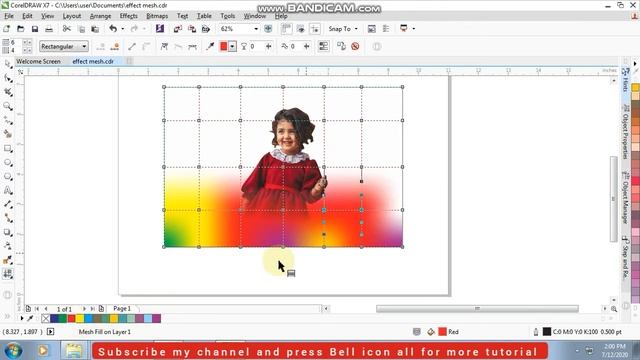Click the Open file folder icon
This screenshot has height=360, width=640.
pyautogui.click(x=20, y=29)
